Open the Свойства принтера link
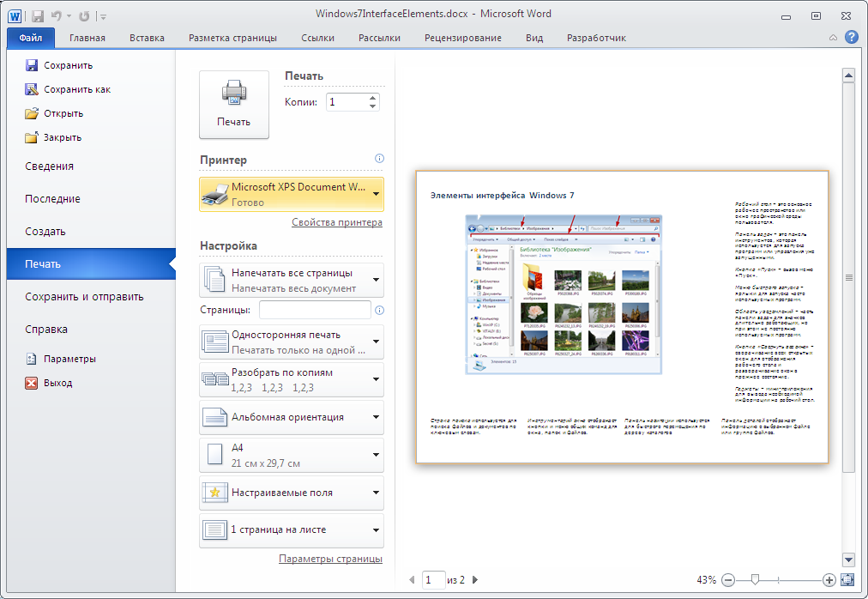 click(x=336, y=222)
